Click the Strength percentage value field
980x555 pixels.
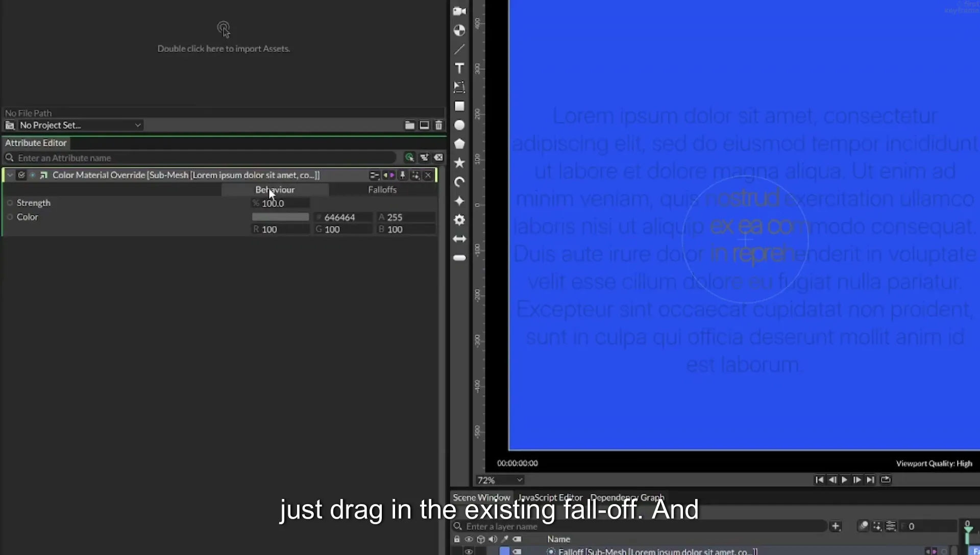click(x=280, y=203)
